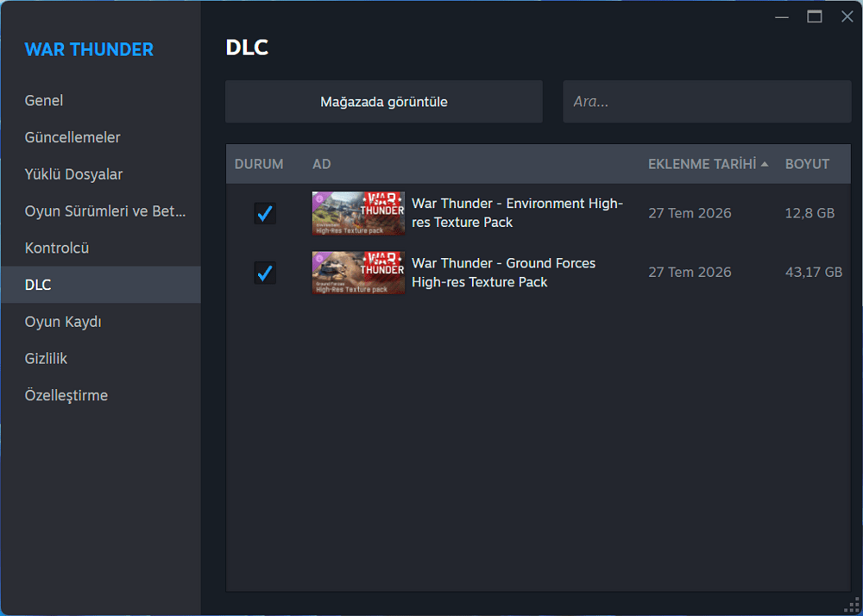The width and height of the screenshot is (863, 616).
Task: Open the Özelleştirme section
Action: pyautogui.click(x=101, y=395)
